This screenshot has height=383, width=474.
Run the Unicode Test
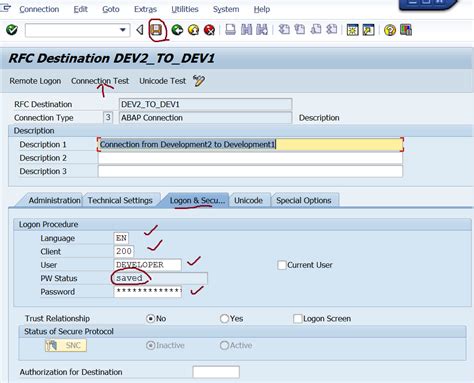pos(162,81)
